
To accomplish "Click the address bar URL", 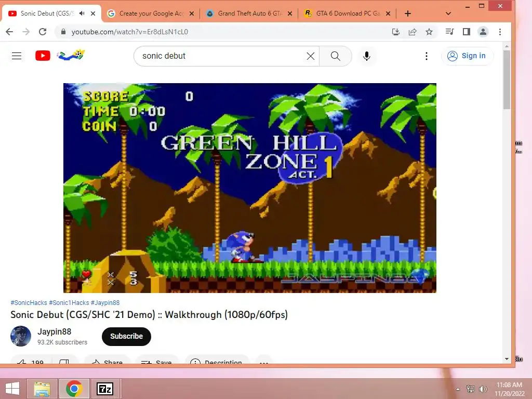I will (129, 32).
